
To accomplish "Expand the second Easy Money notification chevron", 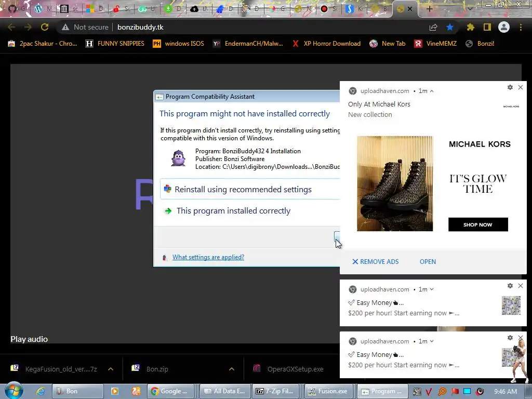I will click(432, 341).
